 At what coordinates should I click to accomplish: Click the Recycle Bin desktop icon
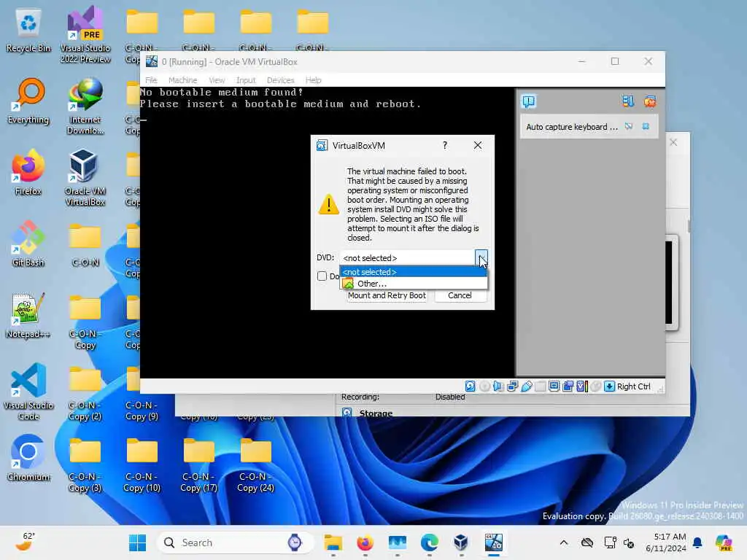click(28, 31)
